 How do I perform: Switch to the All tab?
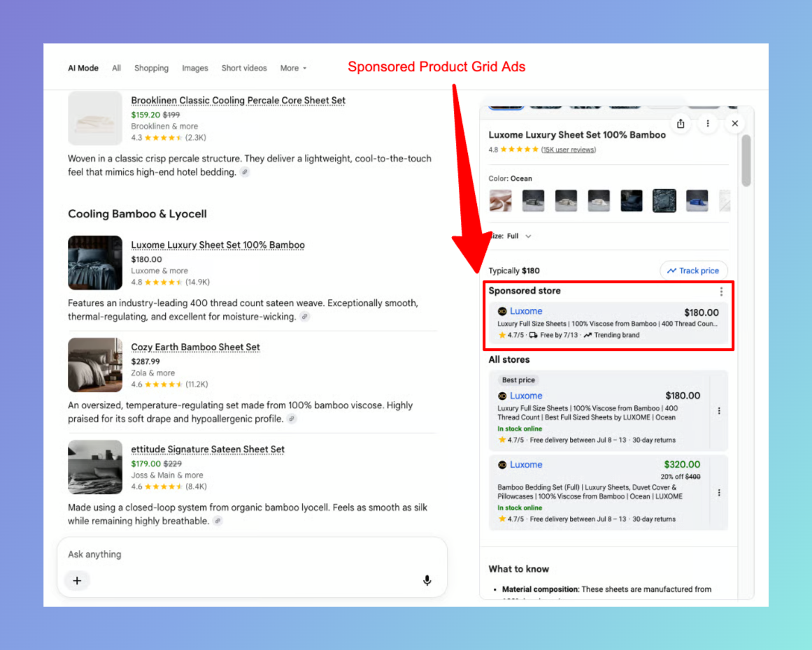pos(117,68)
